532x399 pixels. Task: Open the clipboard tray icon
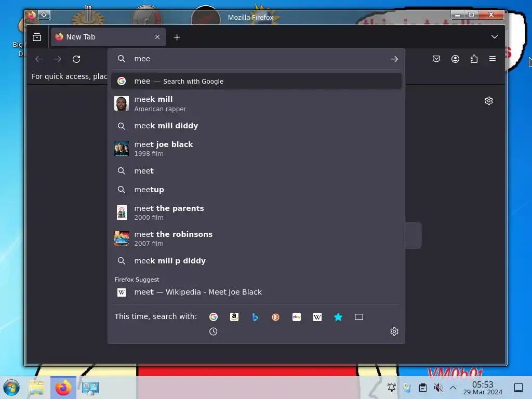tap(423, 388)
